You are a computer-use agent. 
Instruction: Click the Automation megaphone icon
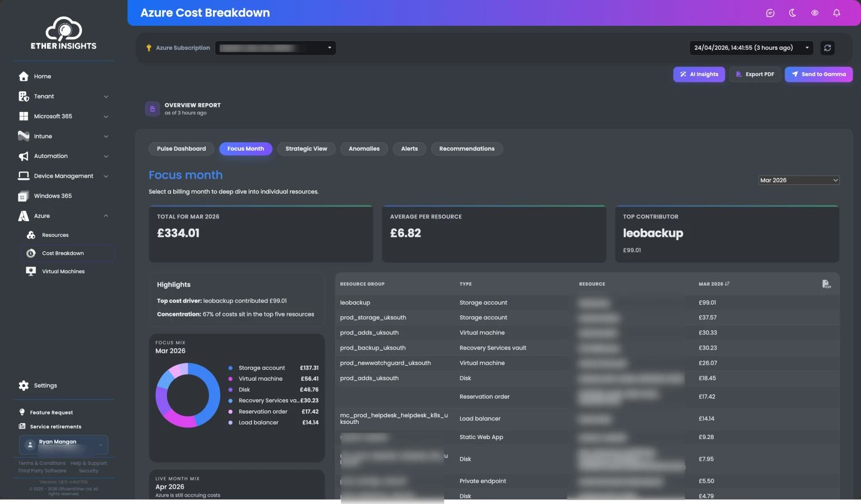point(24,156)
